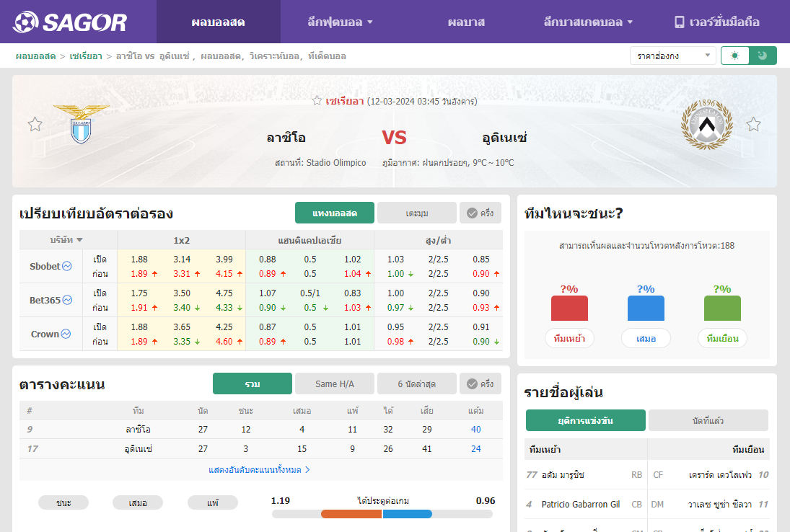Toggle ครึ่ง checkbox in odds comparison
This screenshot has width=790, height=532.
pos(480,213)
